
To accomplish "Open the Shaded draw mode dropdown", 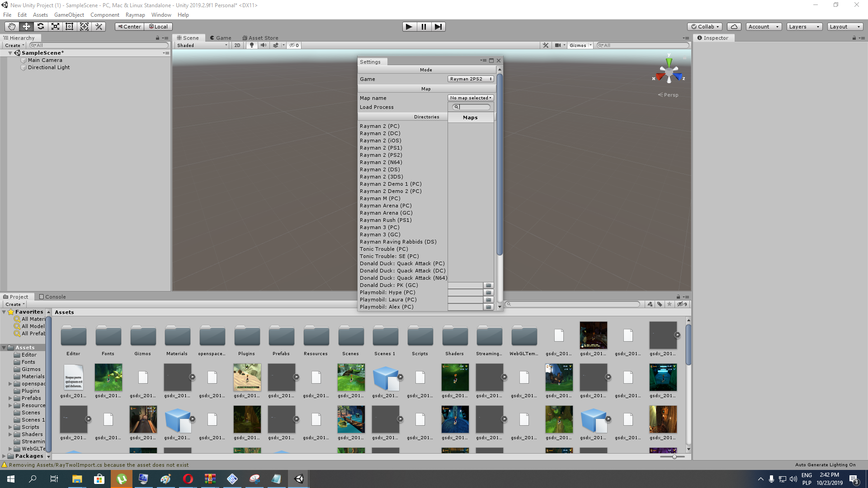I will (x=202, y=45).
